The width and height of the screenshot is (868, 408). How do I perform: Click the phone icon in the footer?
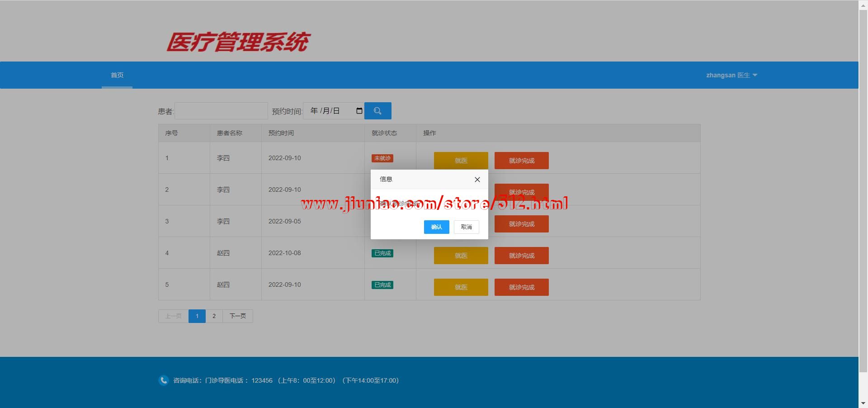164,380
